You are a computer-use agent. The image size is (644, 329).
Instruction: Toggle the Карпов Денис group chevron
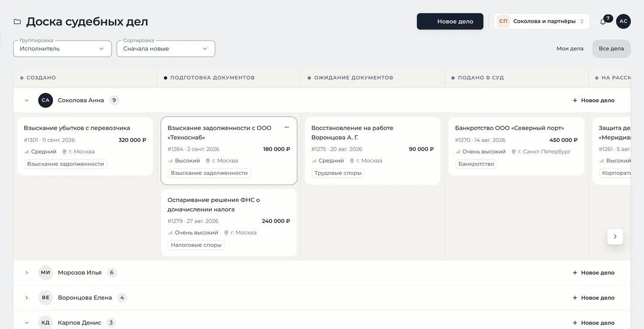(x=27, y=323)
